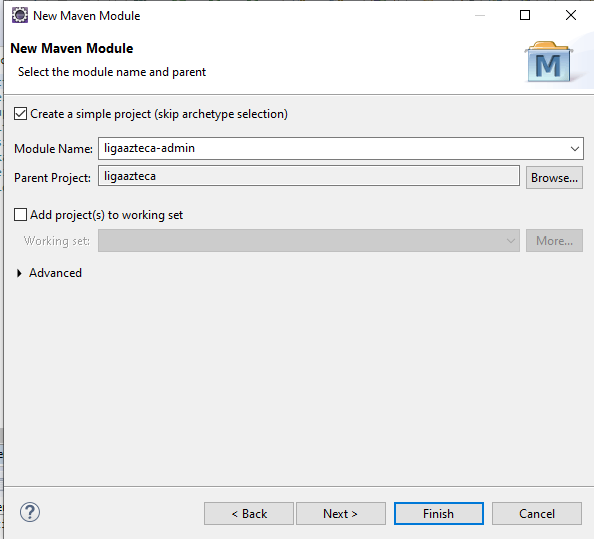The height and width of the screenshot is (539, 594).
Task: Proceed with the Next > button
Action: [341, 514]
